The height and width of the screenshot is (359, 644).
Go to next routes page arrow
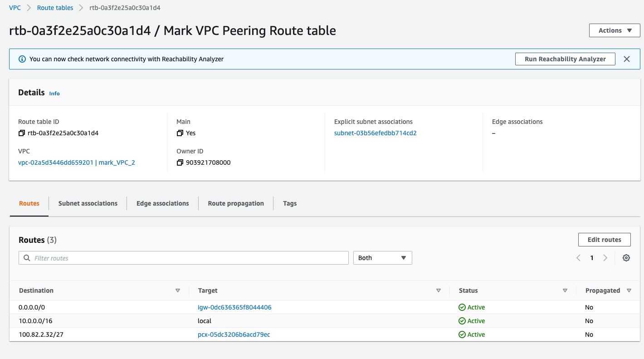[x=605, y=258]
